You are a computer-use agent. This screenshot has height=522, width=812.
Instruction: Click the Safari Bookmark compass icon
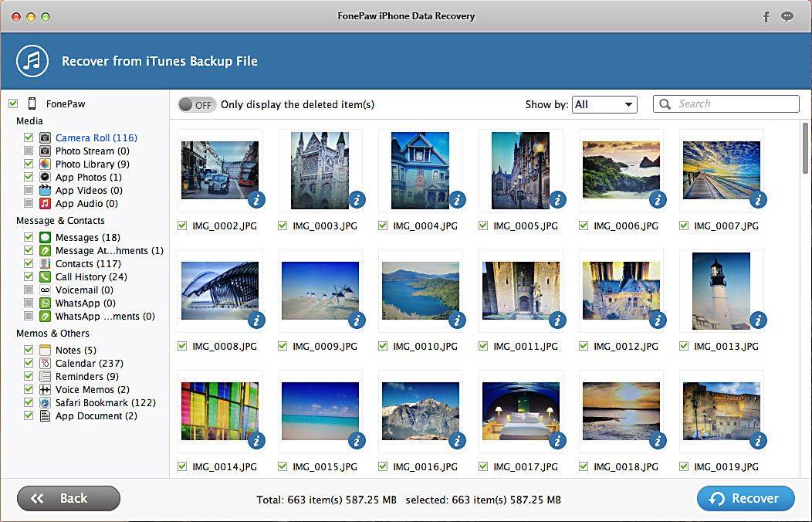point(46,403)
